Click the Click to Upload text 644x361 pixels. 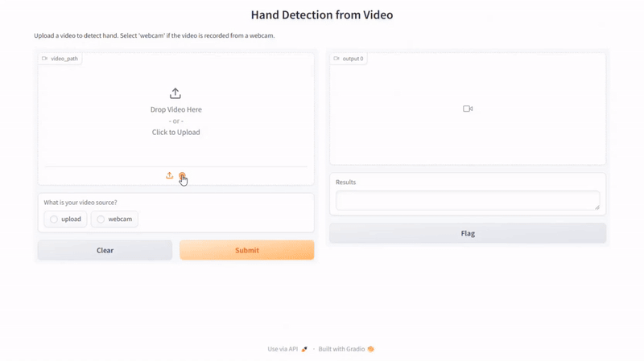[175, 132]
